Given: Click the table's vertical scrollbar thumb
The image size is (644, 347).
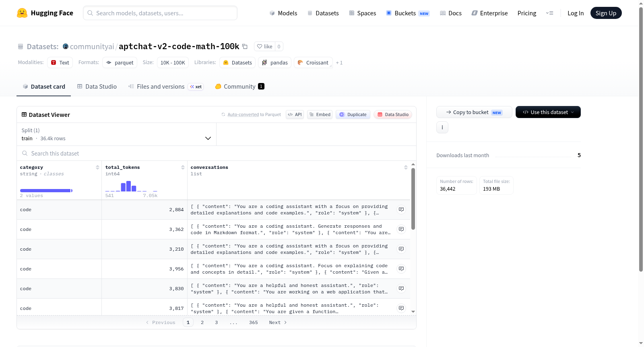Looking at the screenshot, I should [413, 199].
